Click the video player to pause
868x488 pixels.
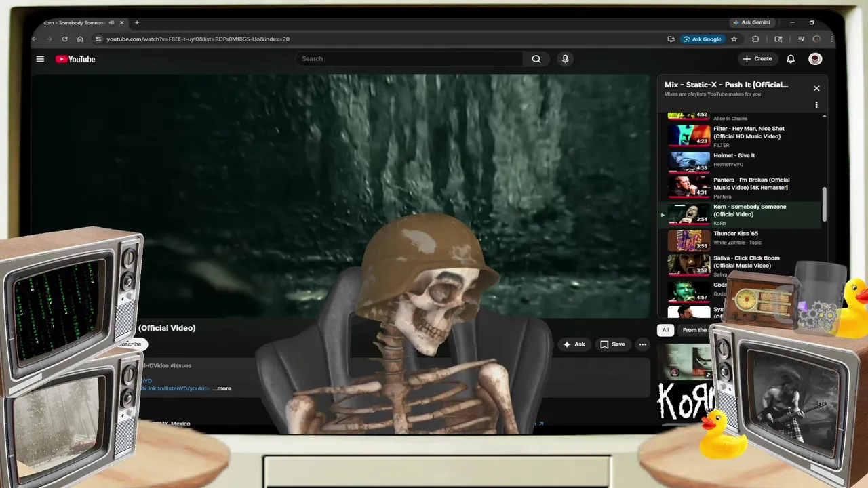point(340,196)
